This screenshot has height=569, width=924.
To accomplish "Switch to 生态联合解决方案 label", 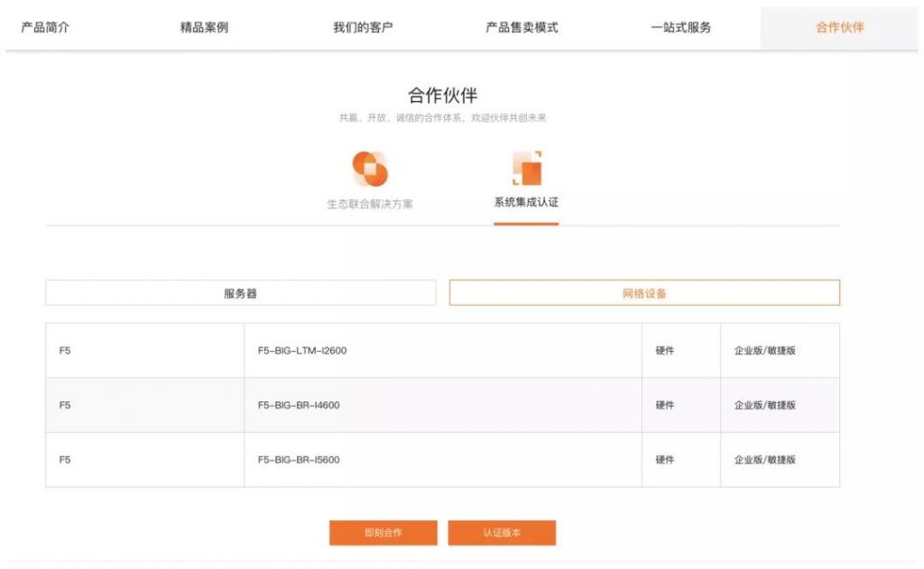I will click(370, 204).
